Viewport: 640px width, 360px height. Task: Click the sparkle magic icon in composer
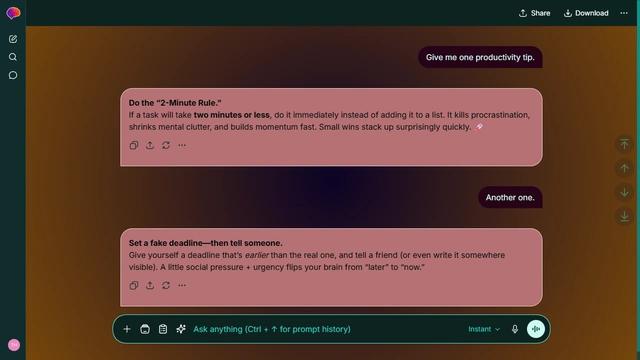(181, 329)
